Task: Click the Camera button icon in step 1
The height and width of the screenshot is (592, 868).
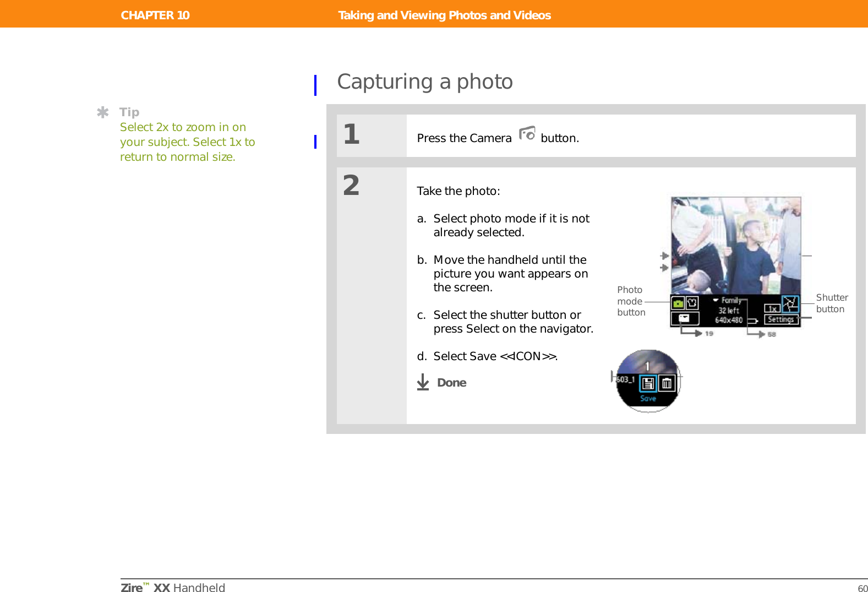Action: click(527, 133)
